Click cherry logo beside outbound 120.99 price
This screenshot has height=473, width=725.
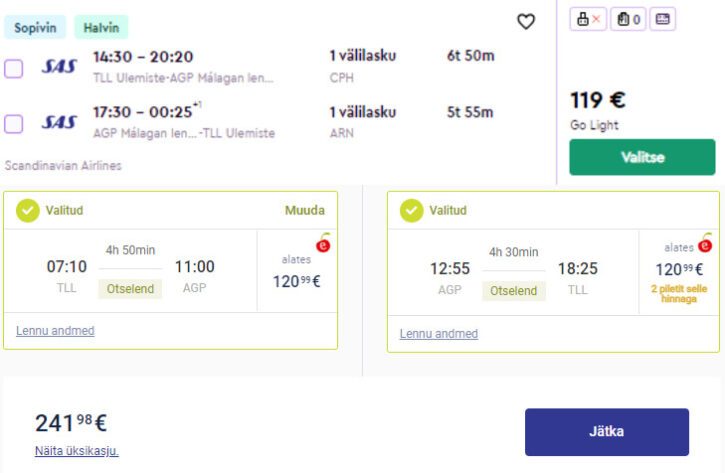click(324, 243)
